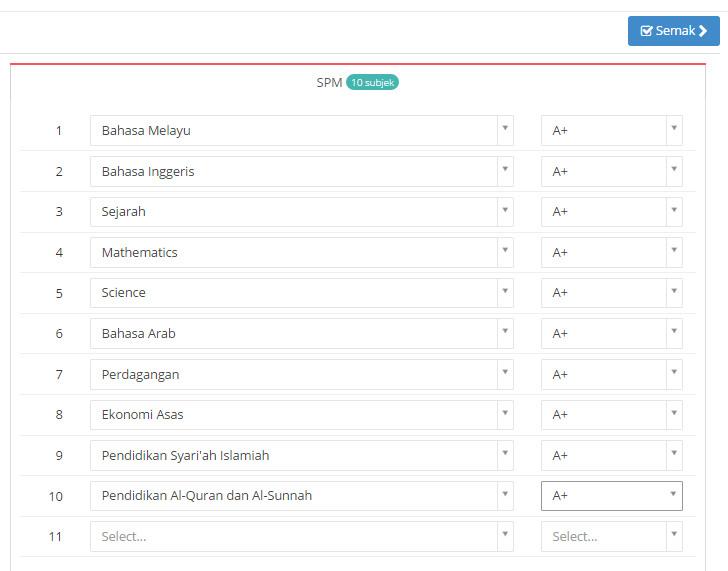Click the 10 subjek badge
728x571 pixels.
pos(372,83)
